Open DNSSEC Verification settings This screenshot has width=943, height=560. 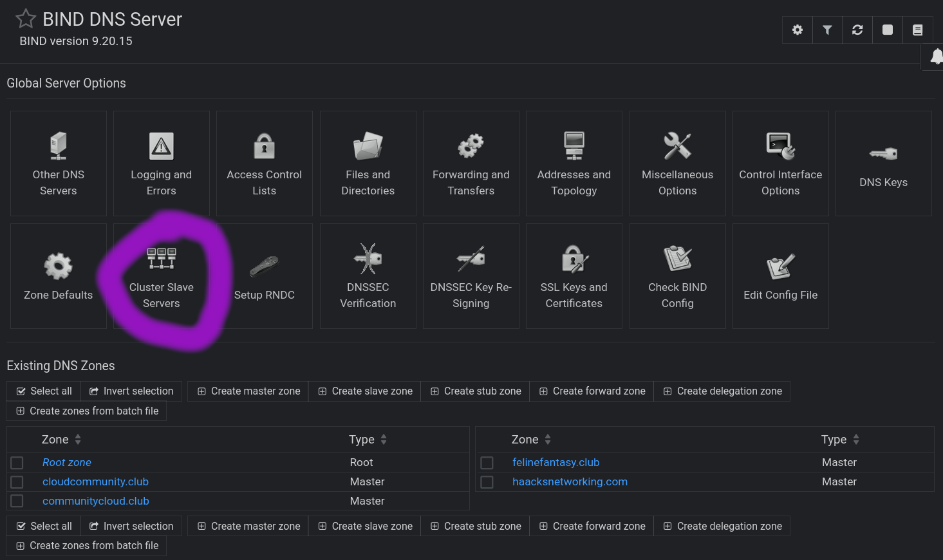pos(368,275)
